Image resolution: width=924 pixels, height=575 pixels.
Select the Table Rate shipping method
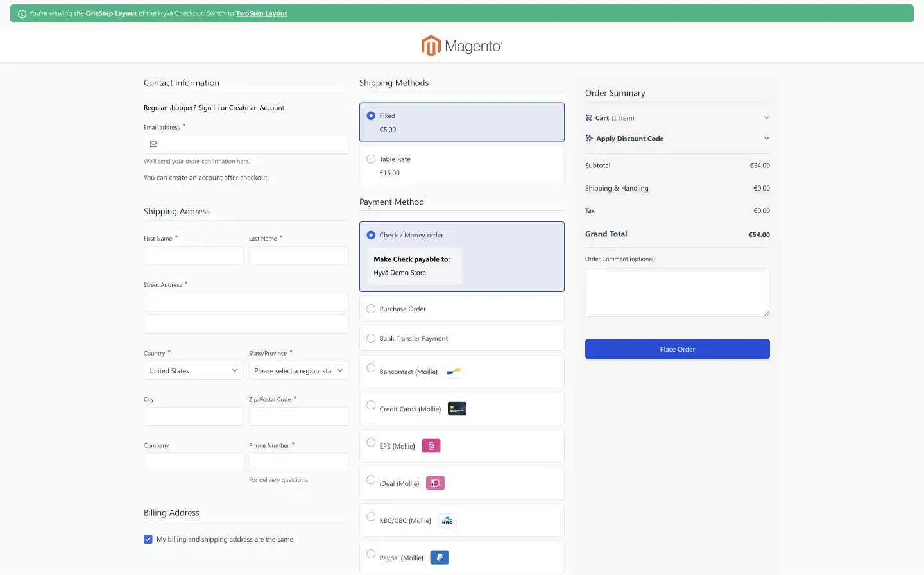371,159
